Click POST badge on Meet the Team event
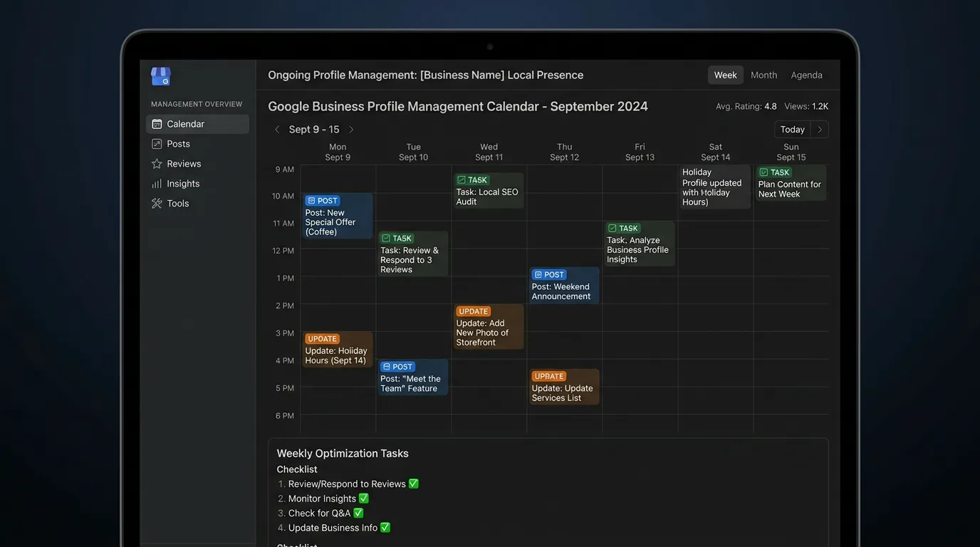 (397, 367)
